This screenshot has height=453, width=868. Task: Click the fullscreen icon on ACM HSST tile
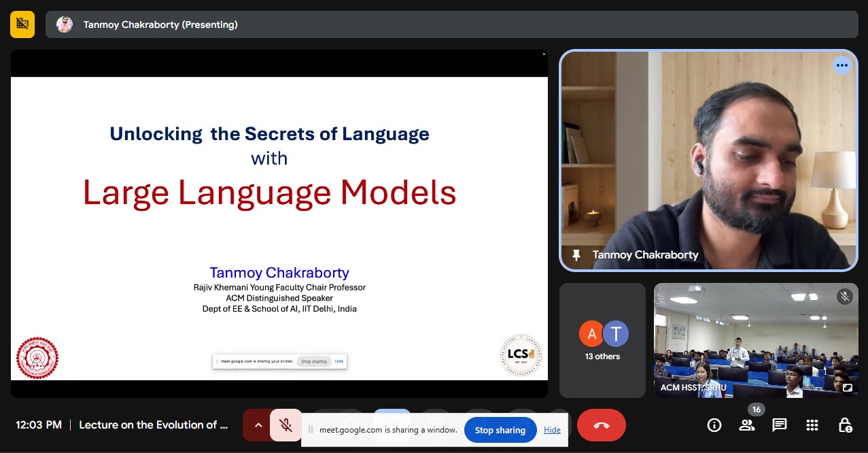tap(847, 388)
